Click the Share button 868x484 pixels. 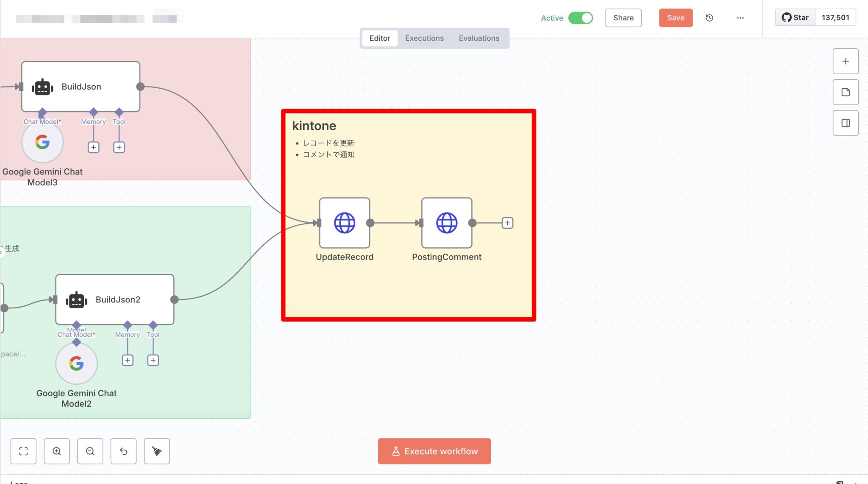(x=623, y=18)
